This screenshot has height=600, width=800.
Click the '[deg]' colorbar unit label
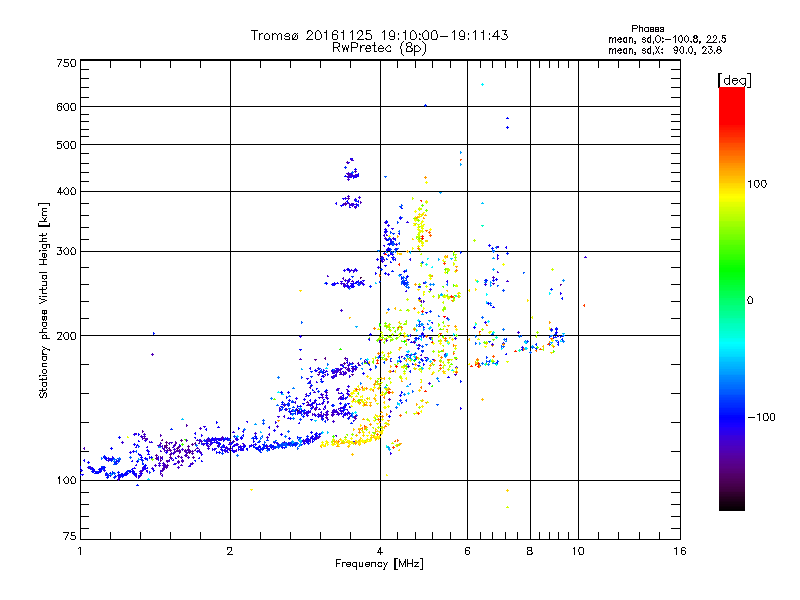pos(734,80)
